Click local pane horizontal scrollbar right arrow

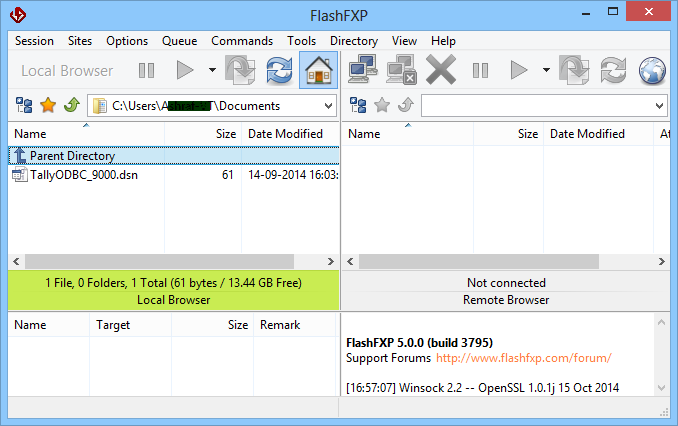(331, 261)
